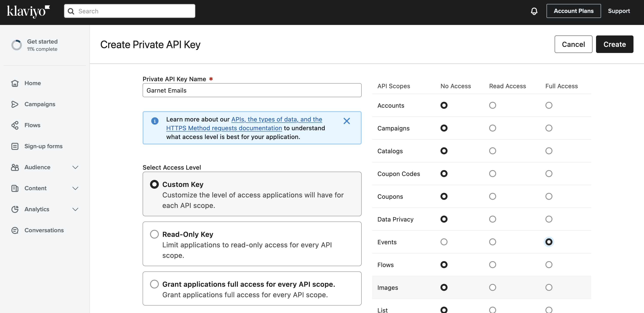The width and height of the screenshot is (644, 313).
Task: Select the Read-Only Key option
Action: pyautogui.click(x=154, y=234)
